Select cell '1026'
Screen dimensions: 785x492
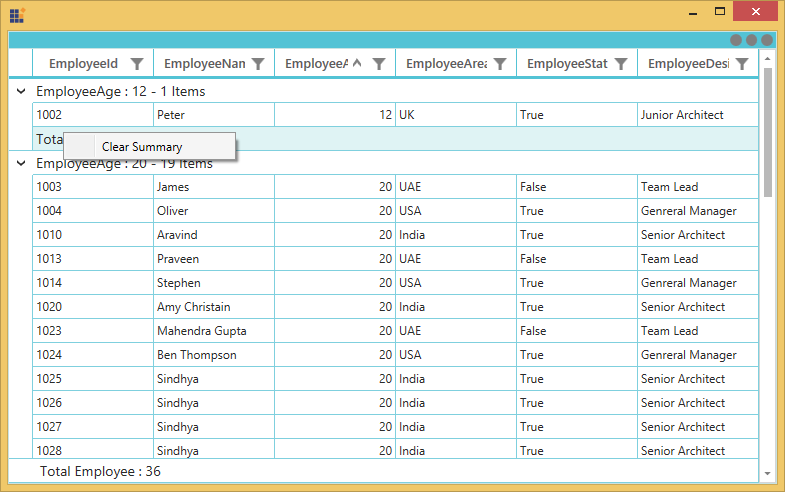point(93,403)
